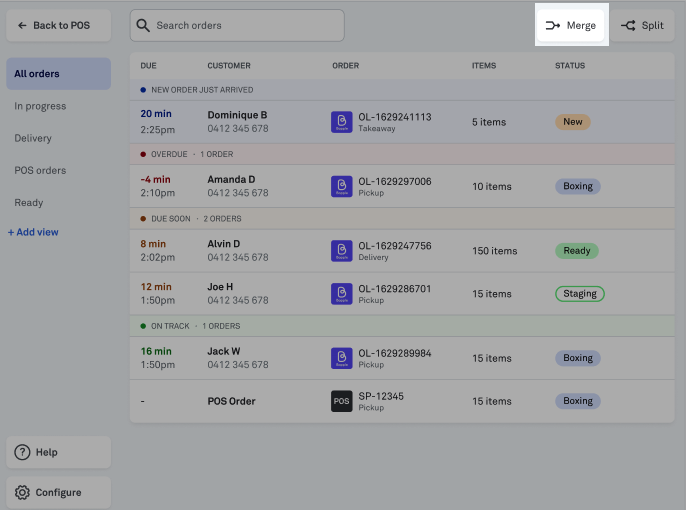The width and height of the screenshot is (686, 510).
Task: Click the ON TRACK group header
Action: tap(402, 326)
